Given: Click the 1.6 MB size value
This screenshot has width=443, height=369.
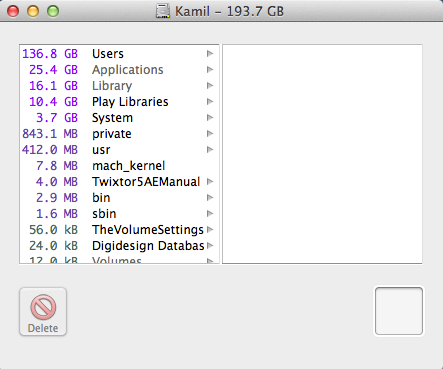Looking at the screenshot, I should point(57,214).
